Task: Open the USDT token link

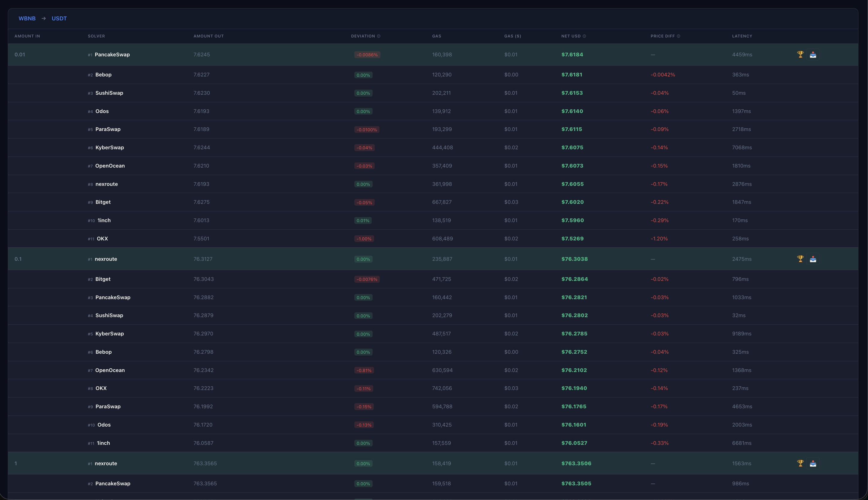Action: point(59,19)
